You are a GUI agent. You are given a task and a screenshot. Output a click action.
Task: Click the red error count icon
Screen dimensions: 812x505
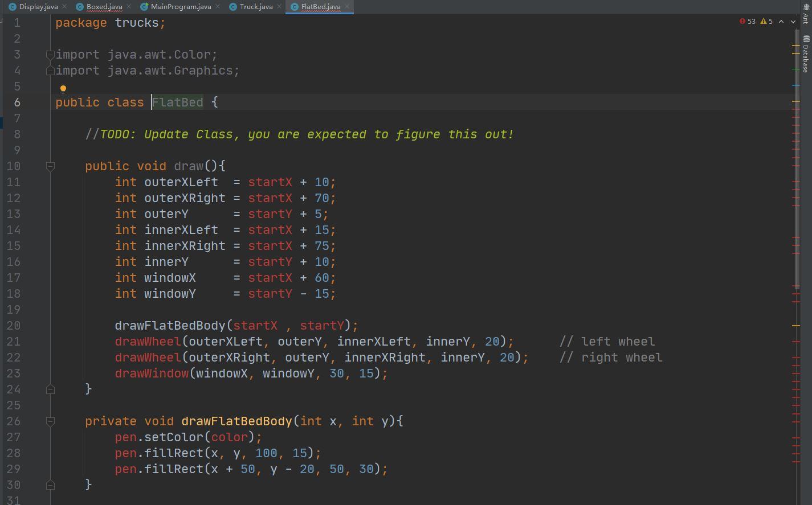coord(742,21)
